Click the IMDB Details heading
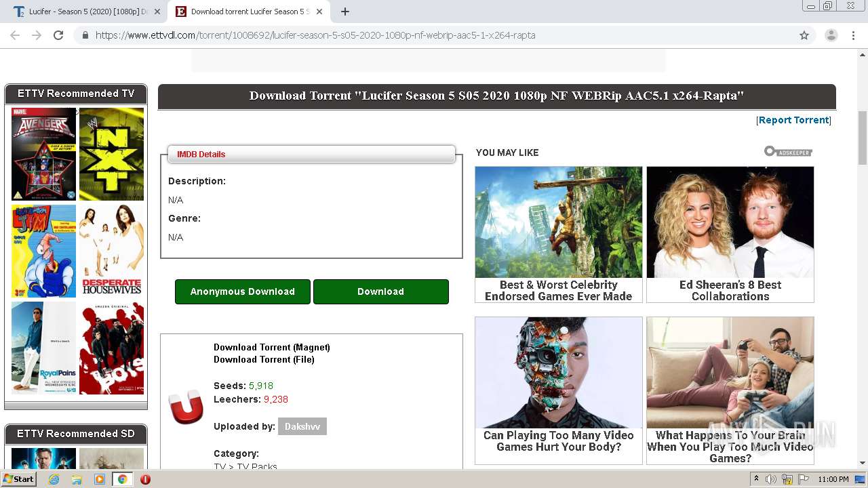868x488 pixels. (201, 154)
